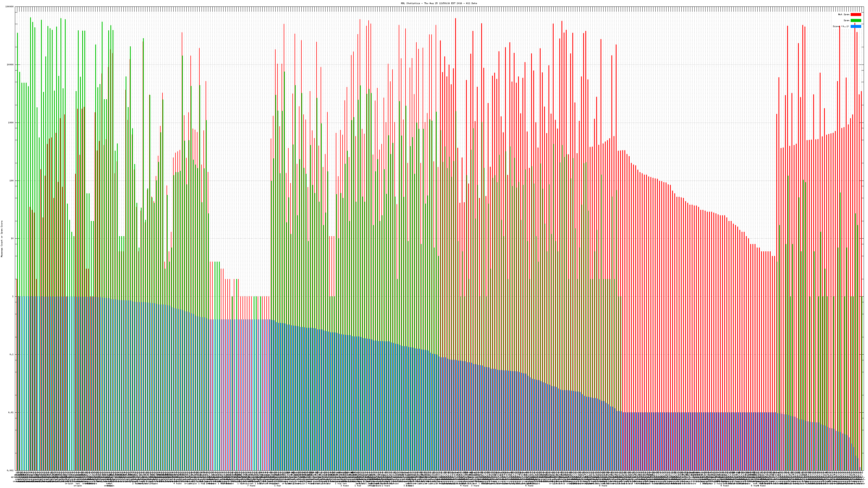868x488 pixels.
Task: Click the '5 hops' x-axis label near center
Action: [x=529, y=486]
